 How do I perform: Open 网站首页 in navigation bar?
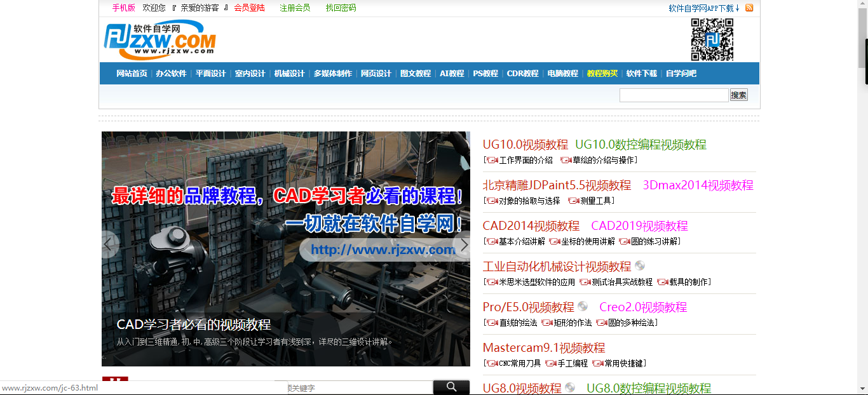tap(132, 74)
